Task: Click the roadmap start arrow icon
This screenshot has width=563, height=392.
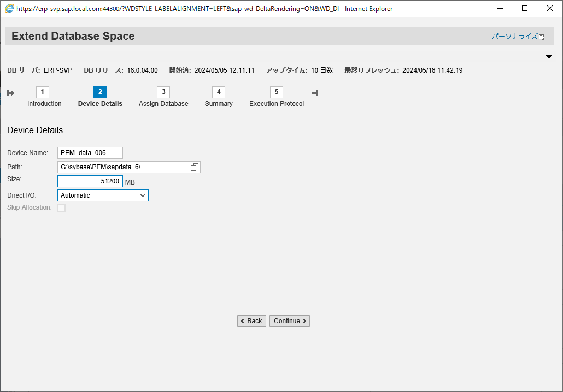Action: [x=10, y=93]
